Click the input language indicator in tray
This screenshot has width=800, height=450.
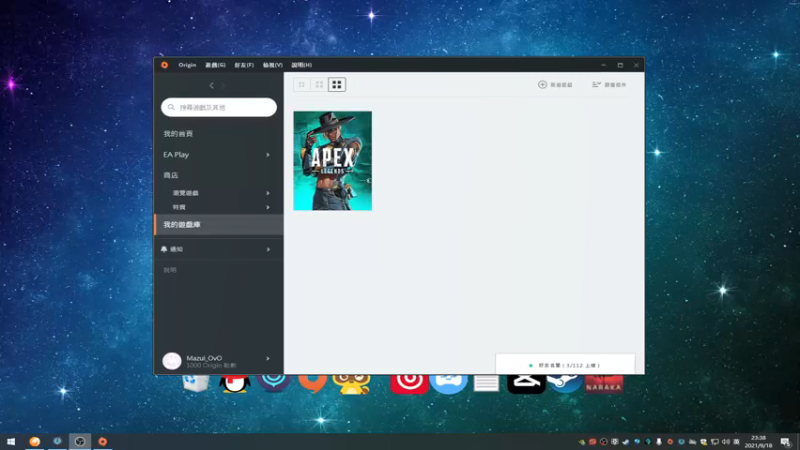(x=736, y=442)
